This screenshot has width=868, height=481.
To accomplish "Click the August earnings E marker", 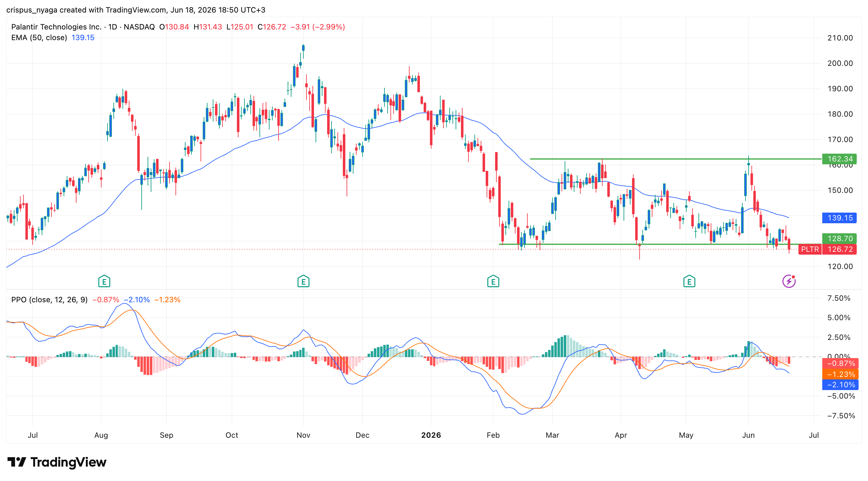I will tap(104, 281).
